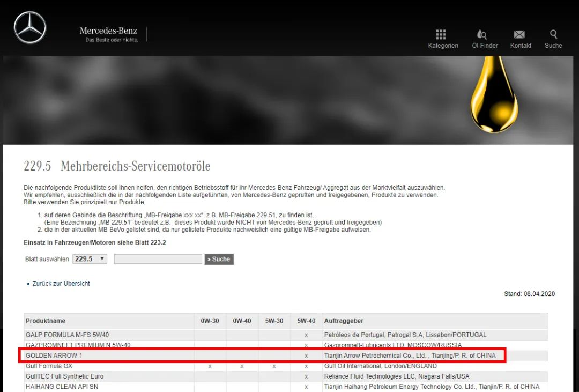Select Gulf Formula GX product name
Viewport: 579px width, 392px height.
[x=49, y=366]
